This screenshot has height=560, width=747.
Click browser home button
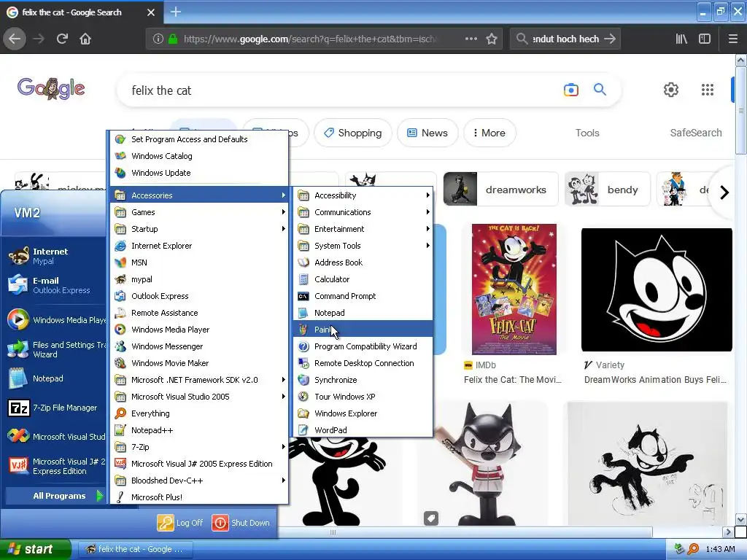point(85,39)
